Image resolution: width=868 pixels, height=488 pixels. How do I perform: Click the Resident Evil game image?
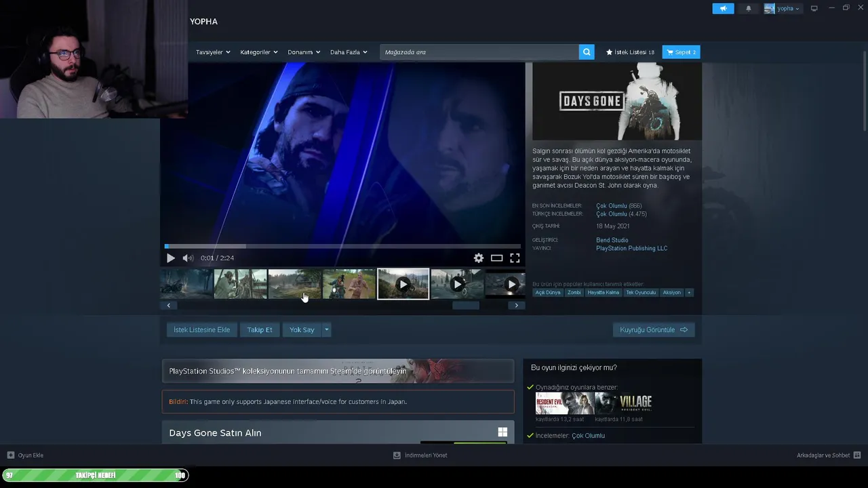564,403
